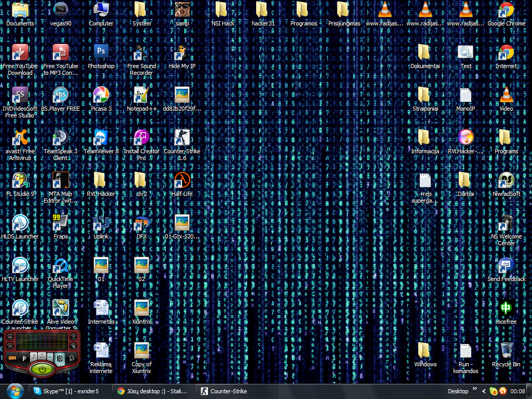Open avast! Free Antivirus shortcut
Image resolution: width=532 pixels, height=399 pixels.
(20, 145)
